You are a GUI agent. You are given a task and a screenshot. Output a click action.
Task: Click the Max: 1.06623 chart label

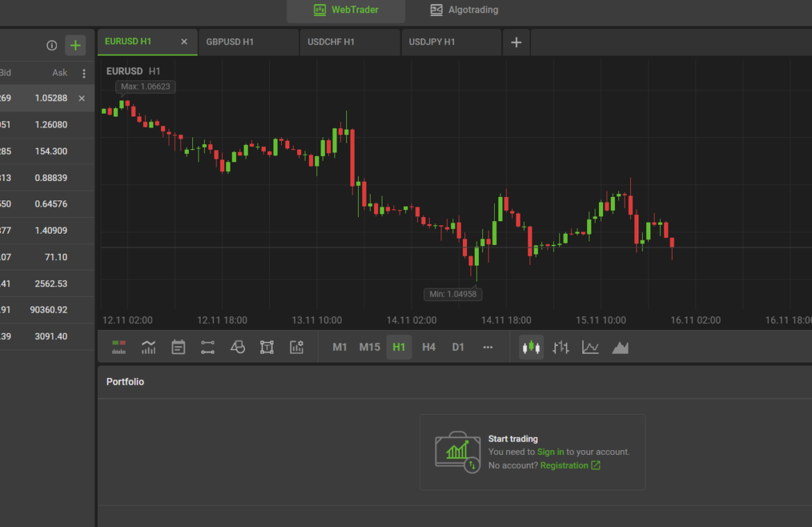[x=146, y=87]
